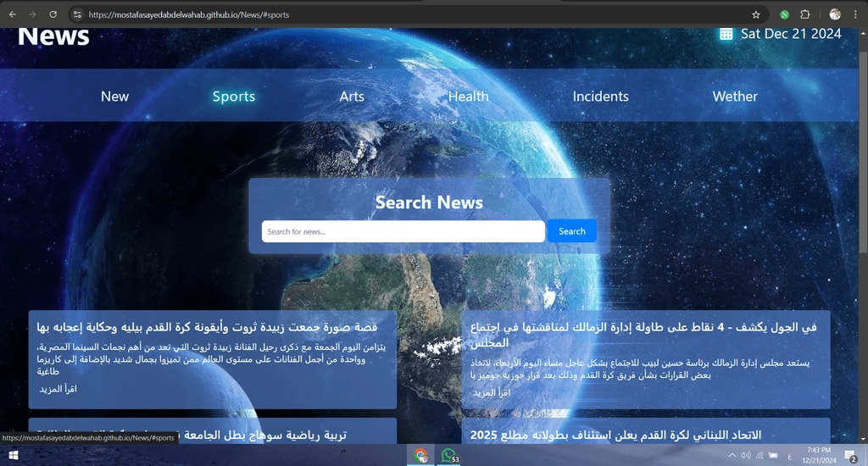
Task: Go back with the browser back arrow
Action: coord(12,14)
